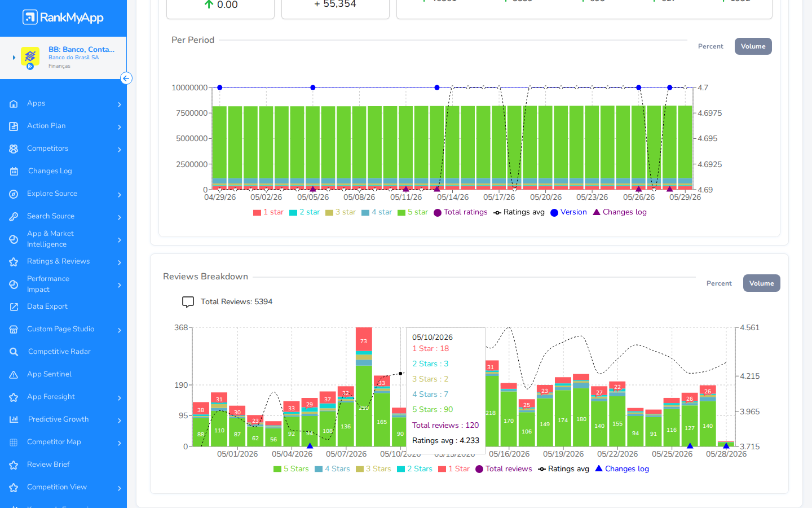Toggle 3 star series in Per Period legend
The image size is (812, 508).
[341, 212]
